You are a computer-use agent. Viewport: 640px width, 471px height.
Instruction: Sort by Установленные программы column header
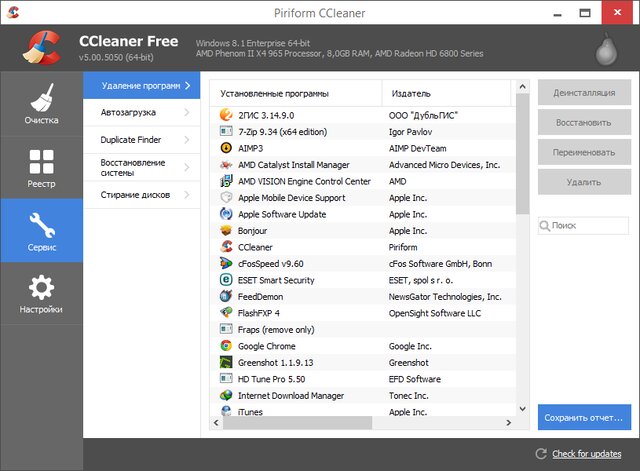click(296, 93)
